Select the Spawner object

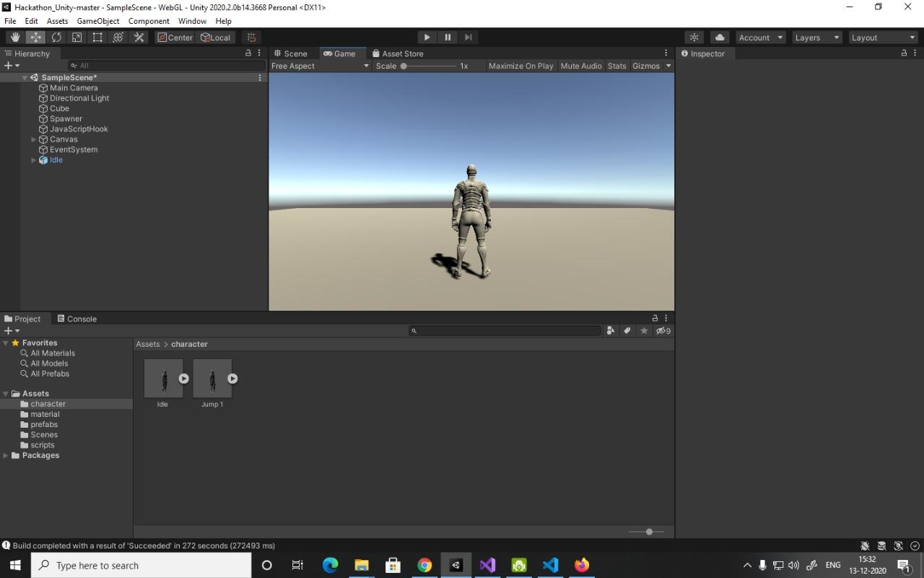point(66,118)
